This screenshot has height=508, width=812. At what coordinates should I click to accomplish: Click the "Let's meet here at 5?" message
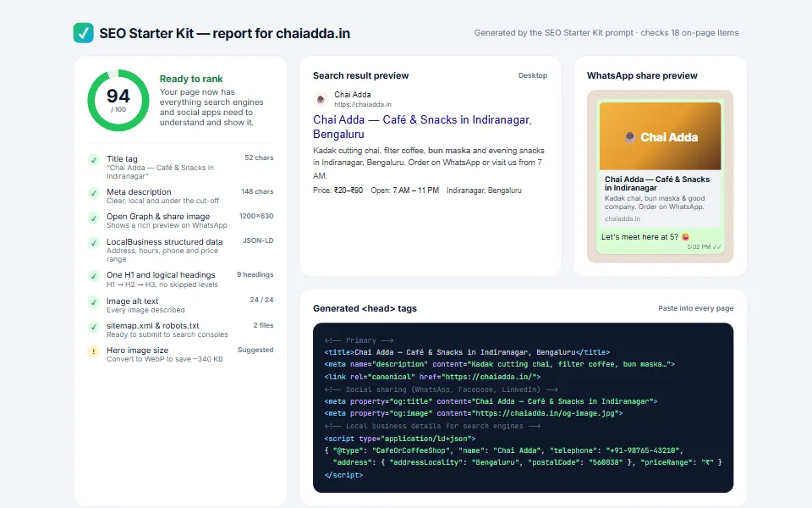645,237
